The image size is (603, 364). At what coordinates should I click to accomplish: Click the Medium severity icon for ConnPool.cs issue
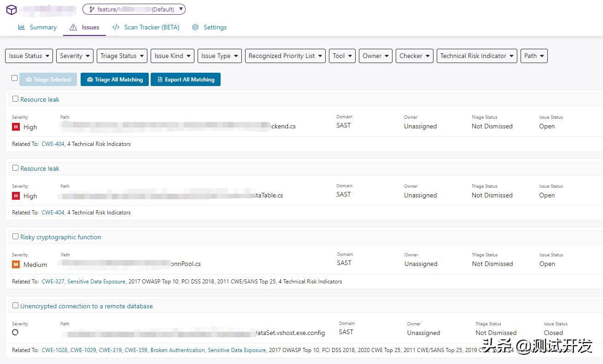pyautogui.click(x=16, y=265)
